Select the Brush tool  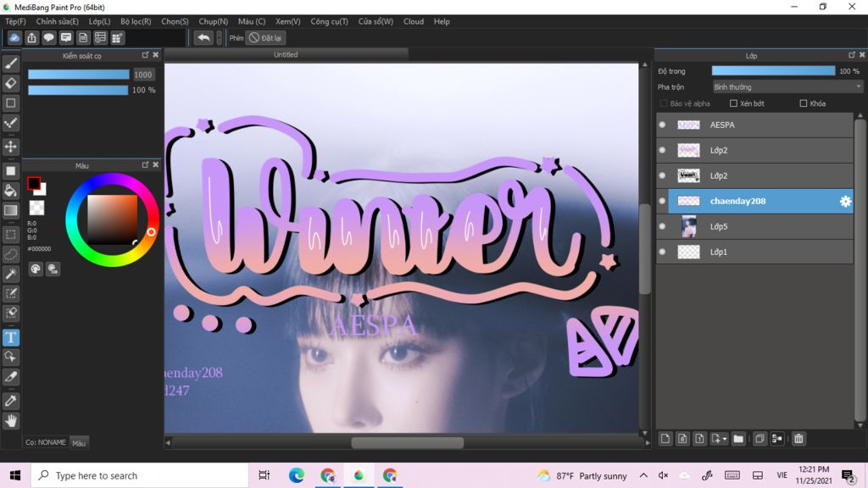tap(10, 64)
